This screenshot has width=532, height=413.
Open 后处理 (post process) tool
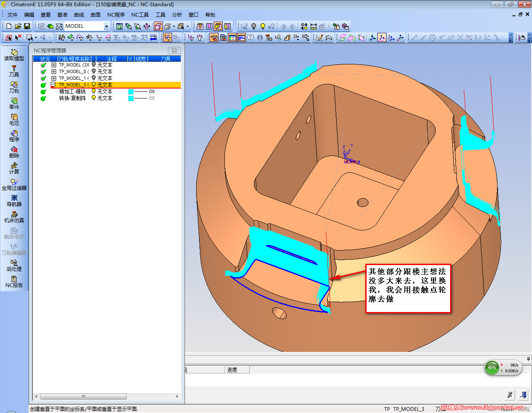14,266
